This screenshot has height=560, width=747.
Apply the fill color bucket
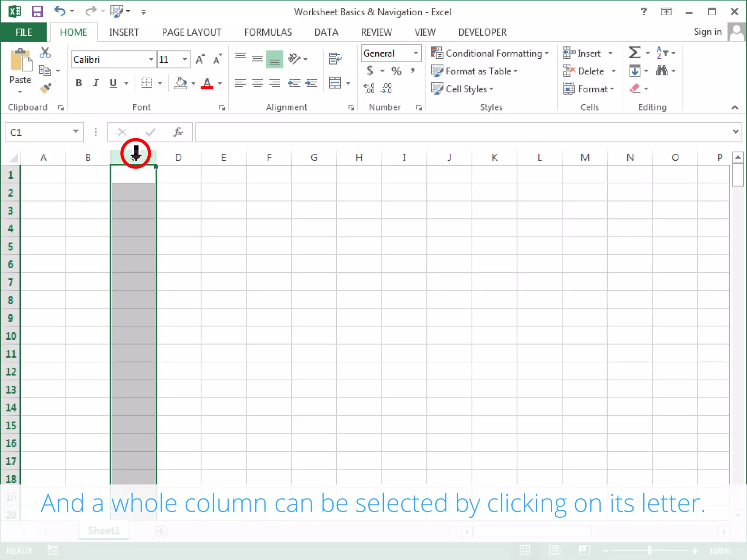181,83
